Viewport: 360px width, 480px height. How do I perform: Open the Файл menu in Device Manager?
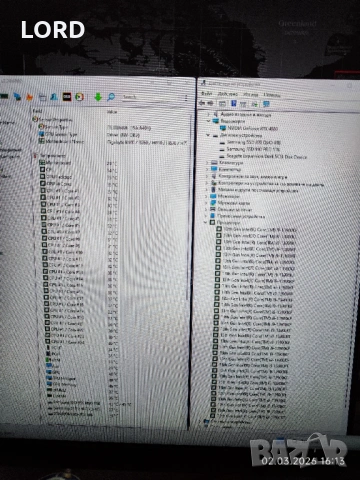(207, 94)
